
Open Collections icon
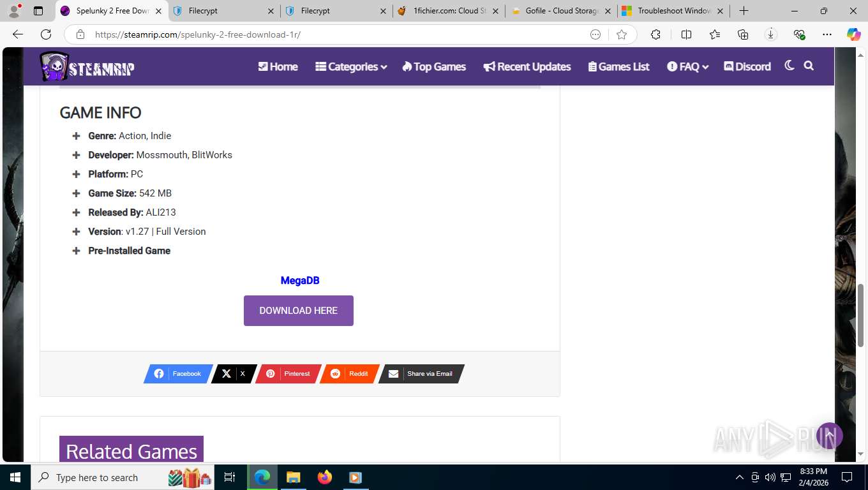[x=743, y=34]
